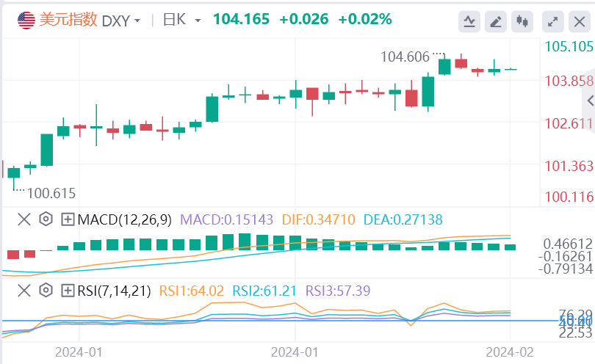595x364 pixels.
Task: Remove the MACD indicator with X
Action: [x=24, y=219]
